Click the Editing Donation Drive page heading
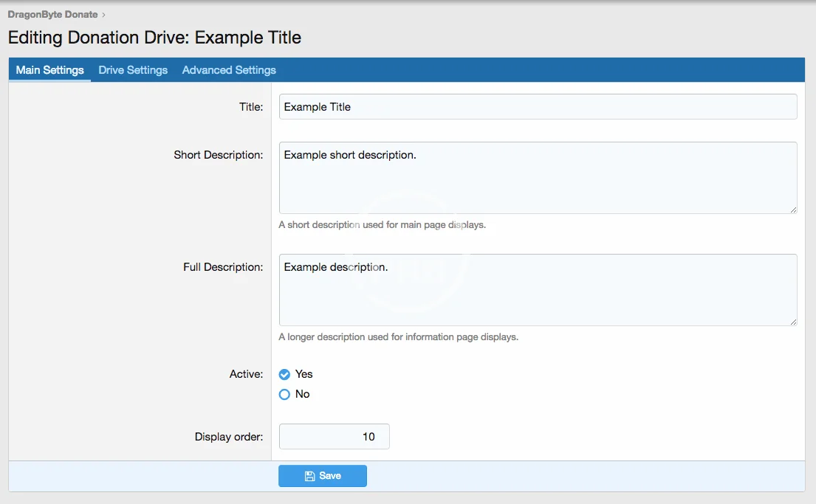 click(154, 38)
